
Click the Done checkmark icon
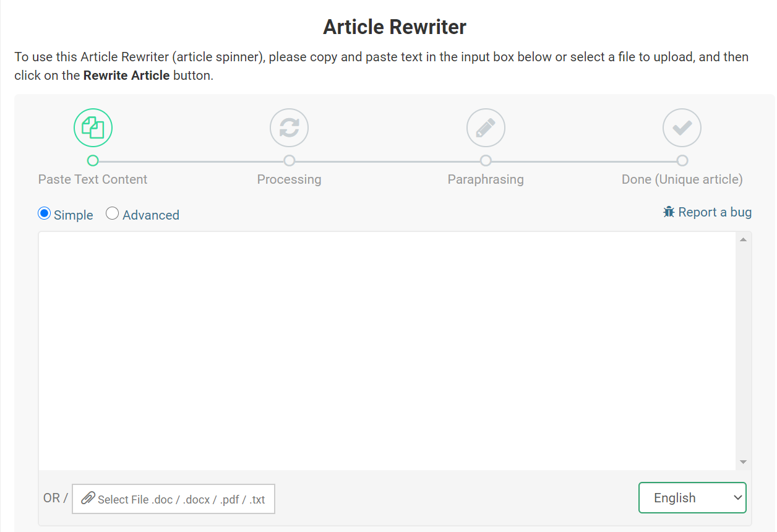click(x=682, y=128)
